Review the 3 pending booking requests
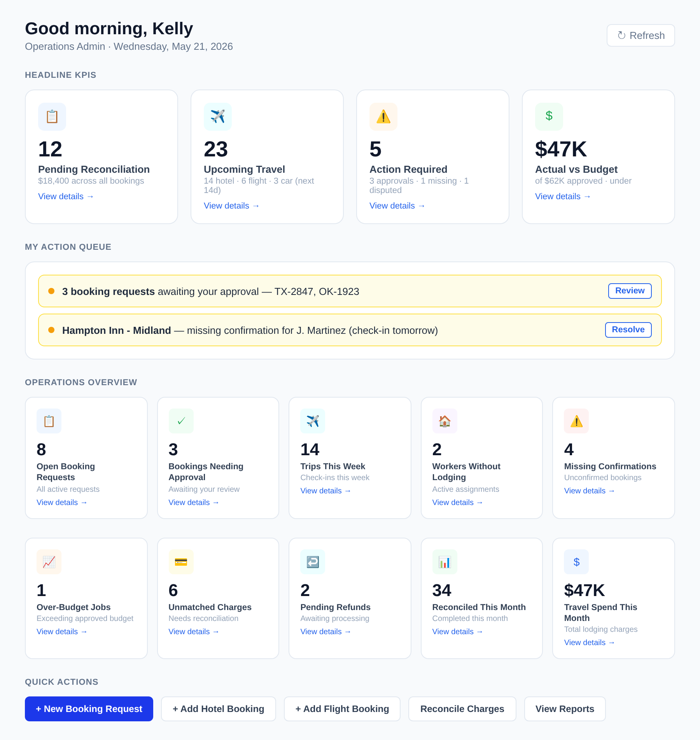The image size is (700, 740). click(x=630, y=291)
